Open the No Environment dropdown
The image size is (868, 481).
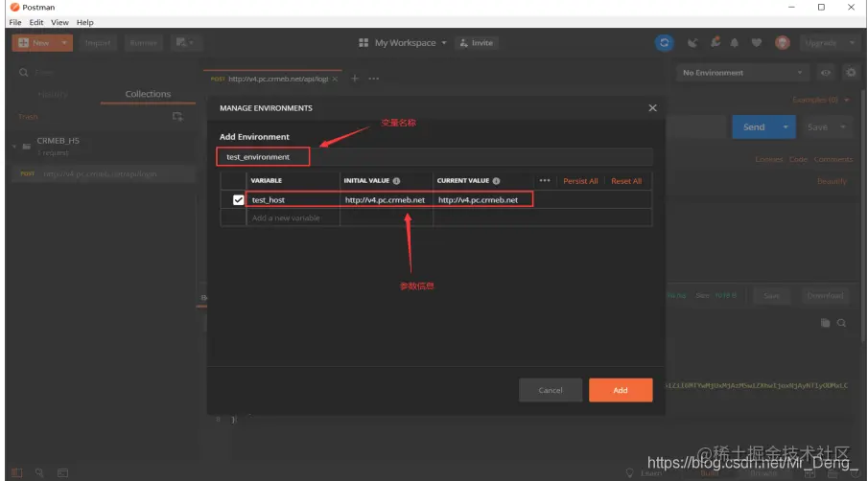pos(741,73)
